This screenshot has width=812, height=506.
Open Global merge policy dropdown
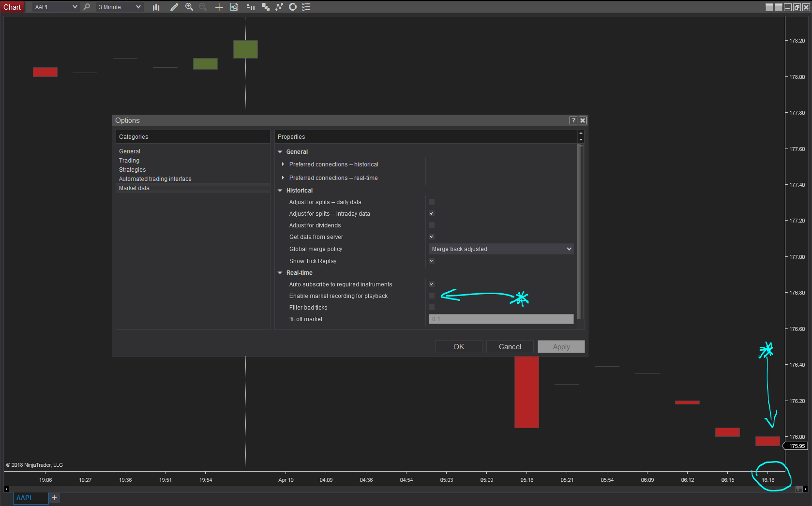coord(501,249)
